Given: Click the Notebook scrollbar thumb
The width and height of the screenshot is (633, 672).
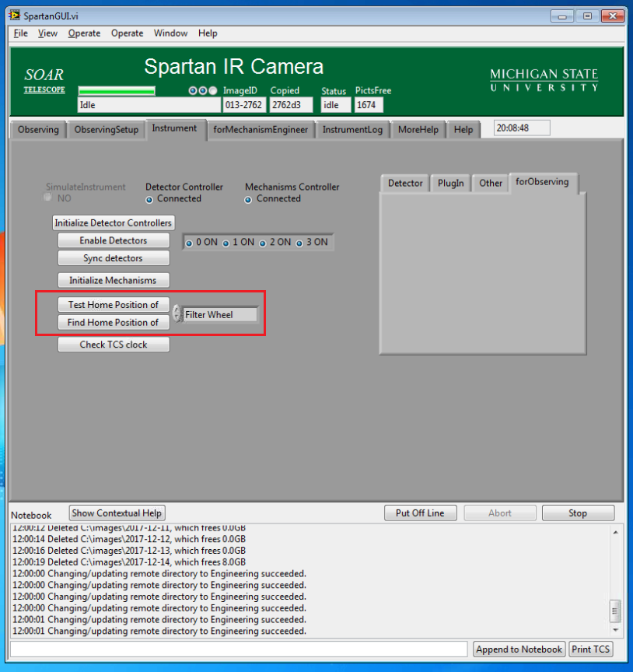Looking at the screenshot, I should 615,611.
